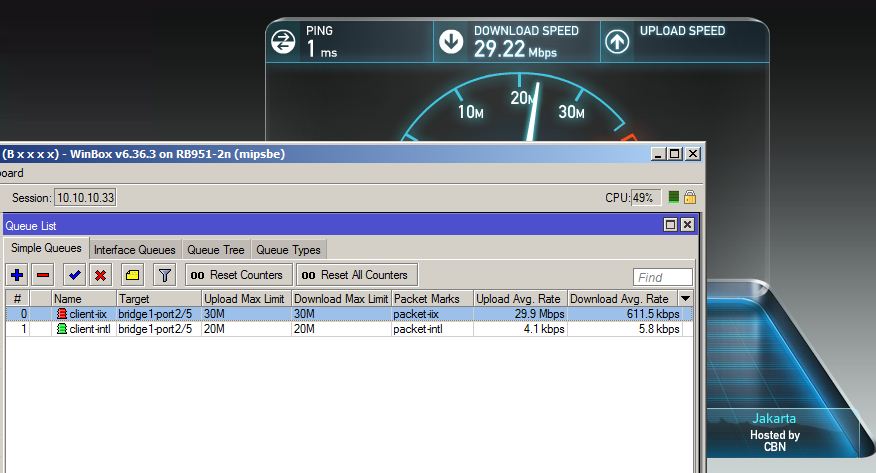Screen dimensions: 876x473
Task: Click the 20M Upload Max Limit cell
Action: point(246,329)
